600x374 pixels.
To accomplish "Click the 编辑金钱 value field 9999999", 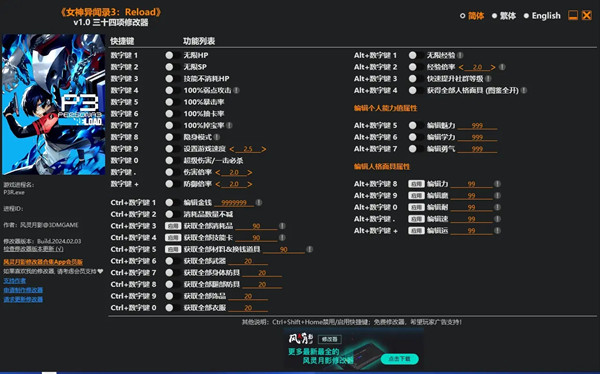I will click(234, 203).
